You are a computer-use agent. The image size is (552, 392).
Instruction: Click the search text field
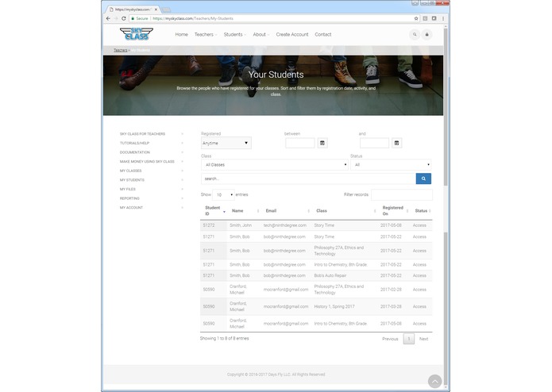click(308, 179)
